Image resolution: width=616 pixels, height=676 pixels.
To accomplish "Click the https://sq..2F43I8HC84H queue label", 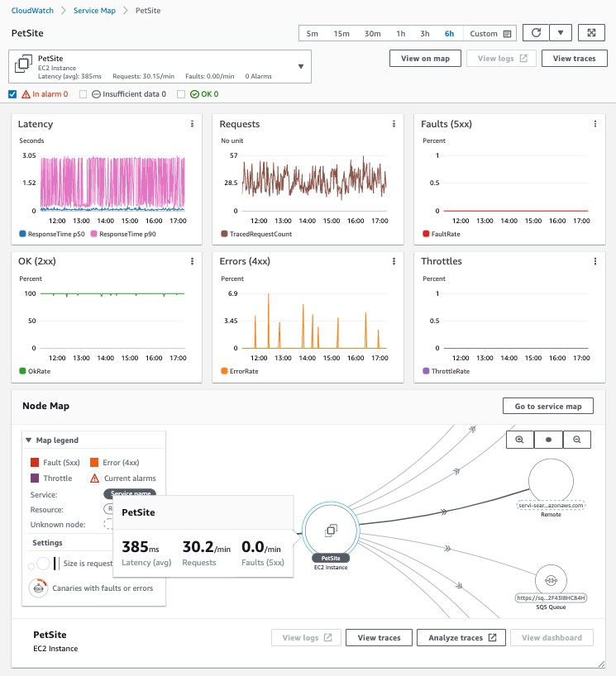I will click(551, 597).
